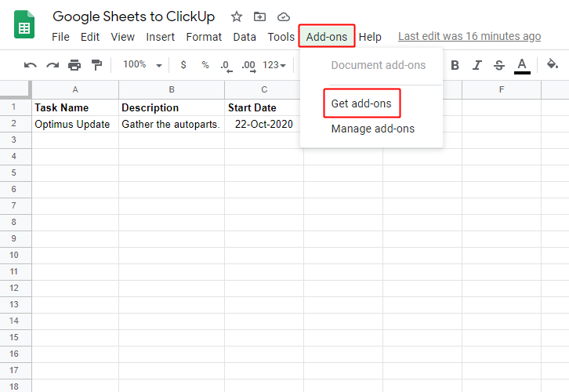
Task: Choose Manage add-ons from the menu
Action: [x=373, y=129]
